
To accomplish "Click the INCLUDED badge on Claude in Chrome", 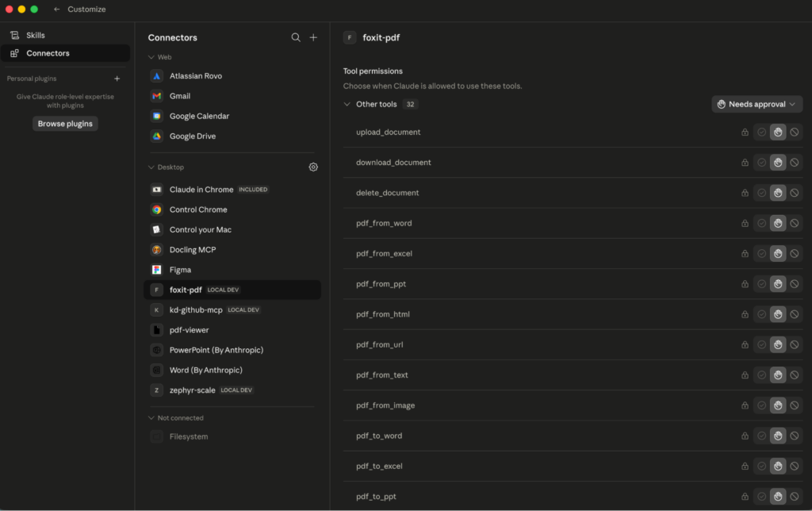I will coord(253,190).
